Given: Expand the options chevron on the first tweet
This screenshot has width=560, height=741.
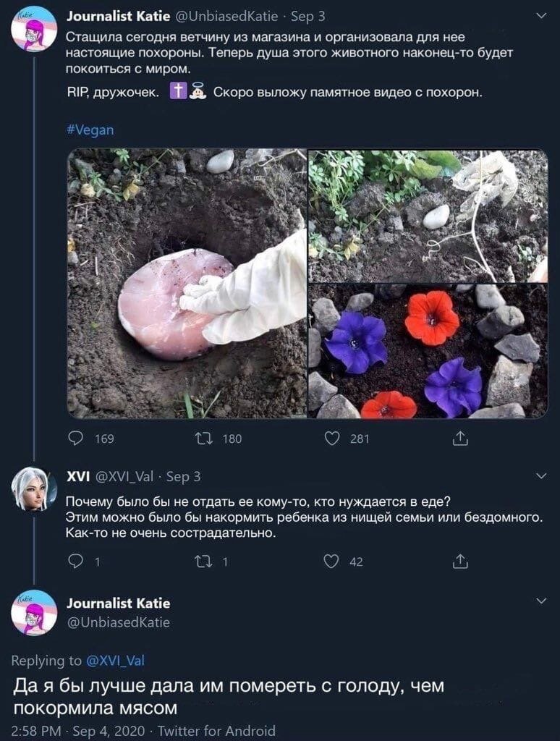Looking at the screenshot, I should pyautogui.click(x=542, y=16).
